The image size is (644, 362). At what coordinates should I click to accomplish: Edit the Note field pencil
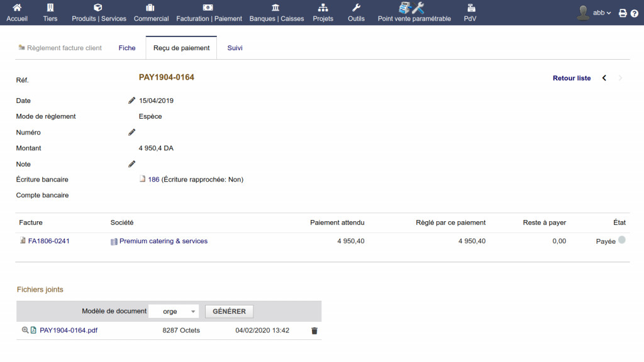tap(131, 164)
